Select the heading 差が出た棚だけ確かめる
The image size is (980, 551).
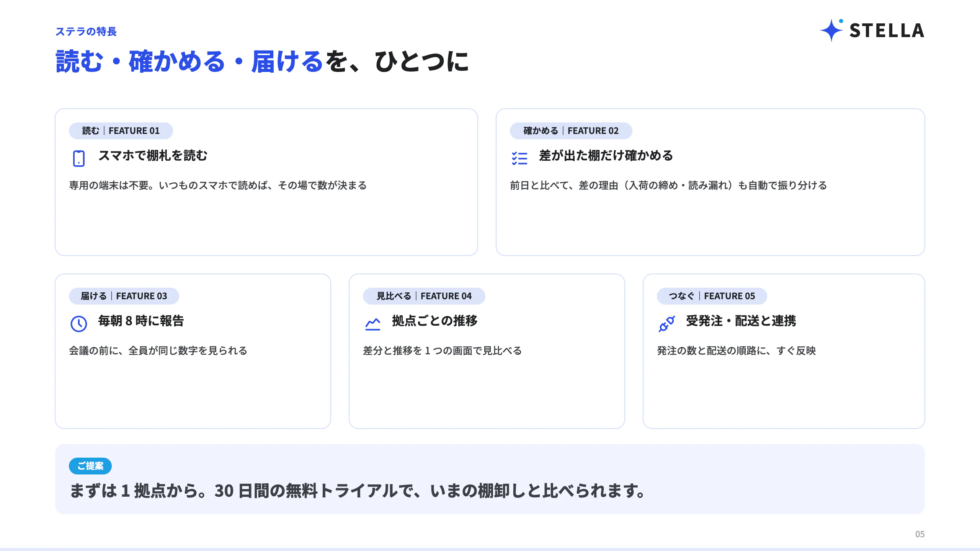point(606,156)
